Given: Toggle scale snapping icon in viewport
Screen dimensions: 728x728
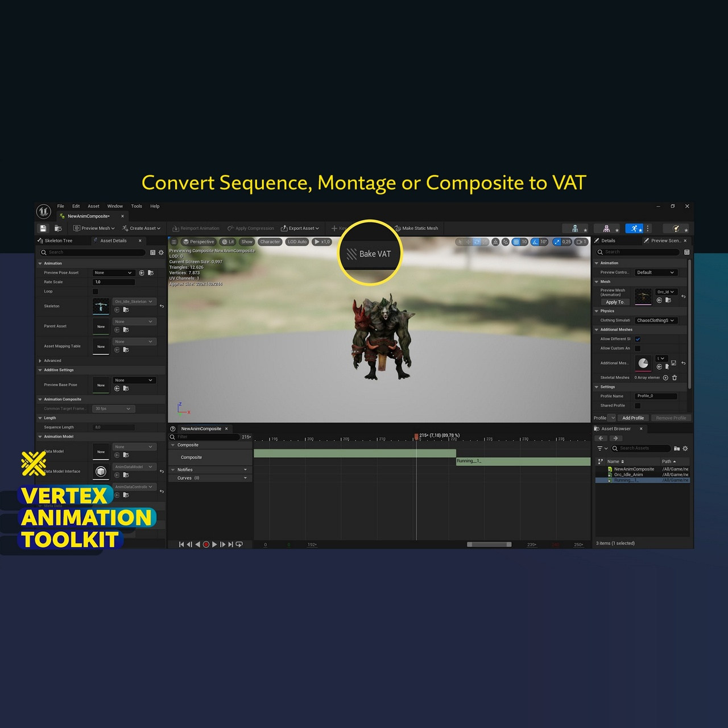Looking at the screenshot, I should [558, 242].
